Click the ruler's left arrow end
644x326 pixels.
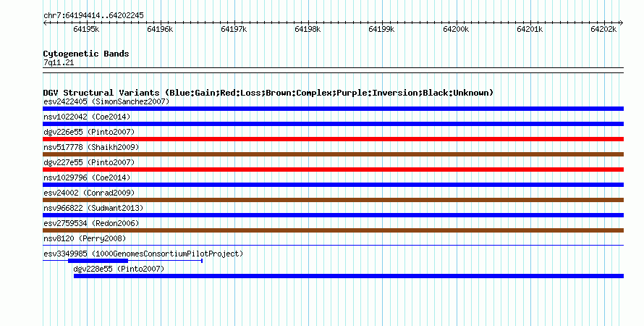coord(45,23)
